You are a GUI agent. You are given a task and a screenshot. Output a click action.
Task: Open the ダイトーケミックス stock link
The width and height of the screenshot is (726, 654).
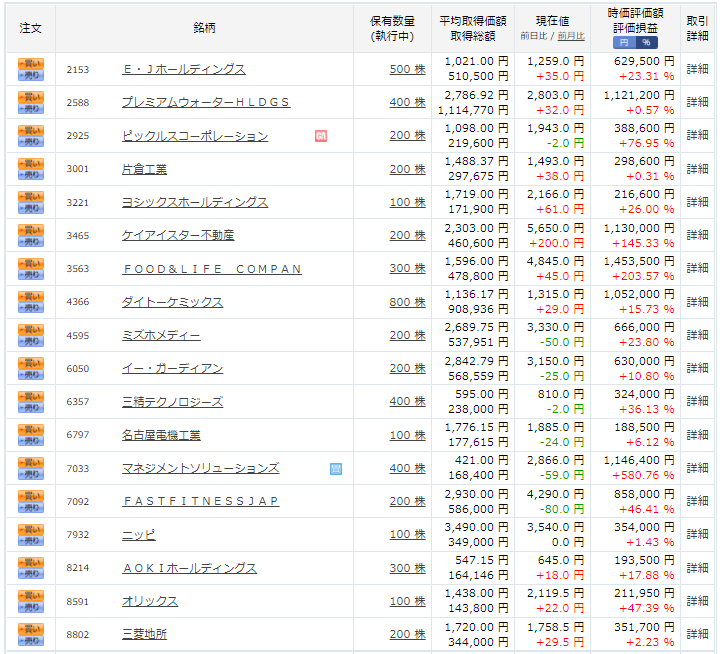pos(173,302)
